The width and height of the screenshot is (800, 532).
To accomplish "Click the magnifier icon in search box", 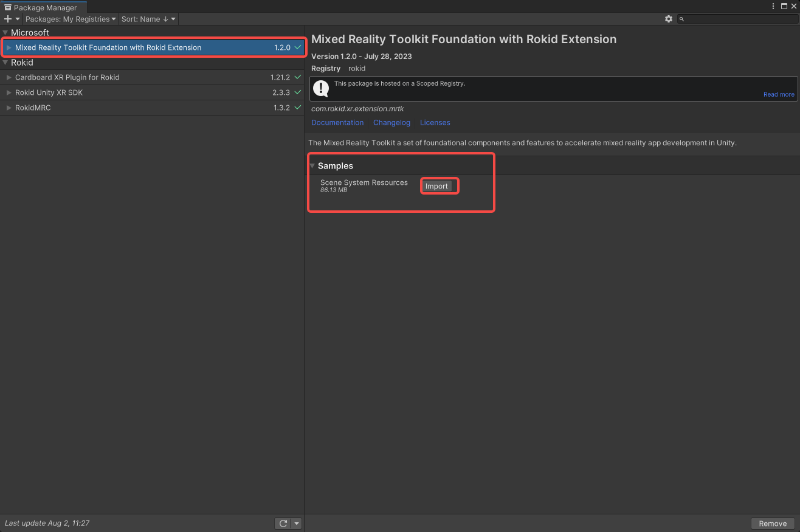I will [682, 19].
